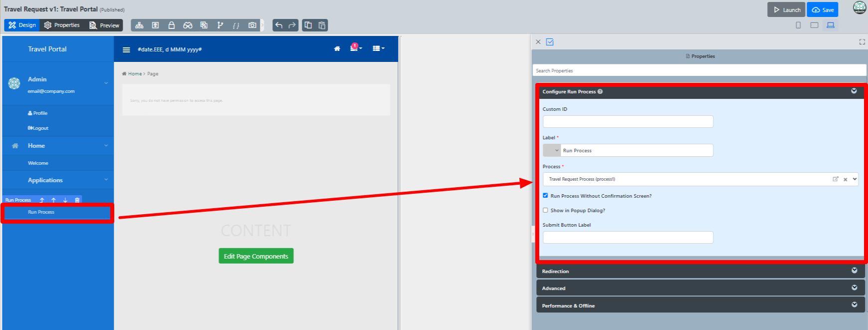Enable Show in Popup Dialog checkbox

pyautogui.click(x=545, y=210)
